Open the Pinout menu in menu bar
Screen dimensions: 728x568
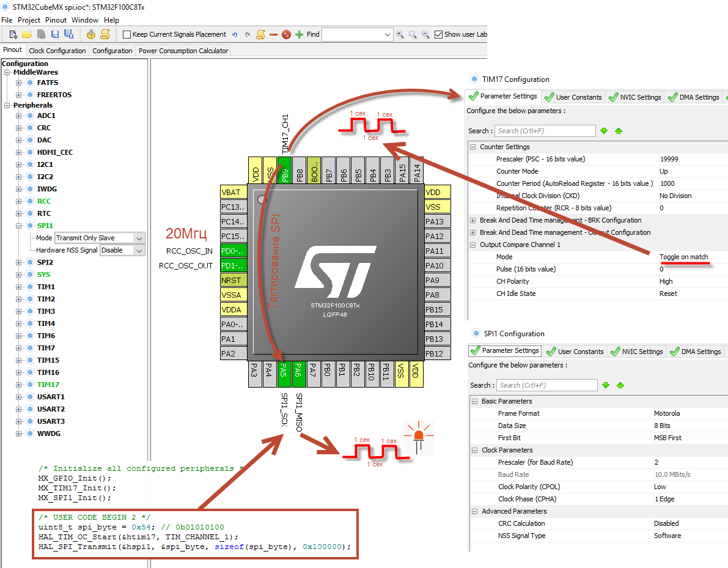click(56, 20)
